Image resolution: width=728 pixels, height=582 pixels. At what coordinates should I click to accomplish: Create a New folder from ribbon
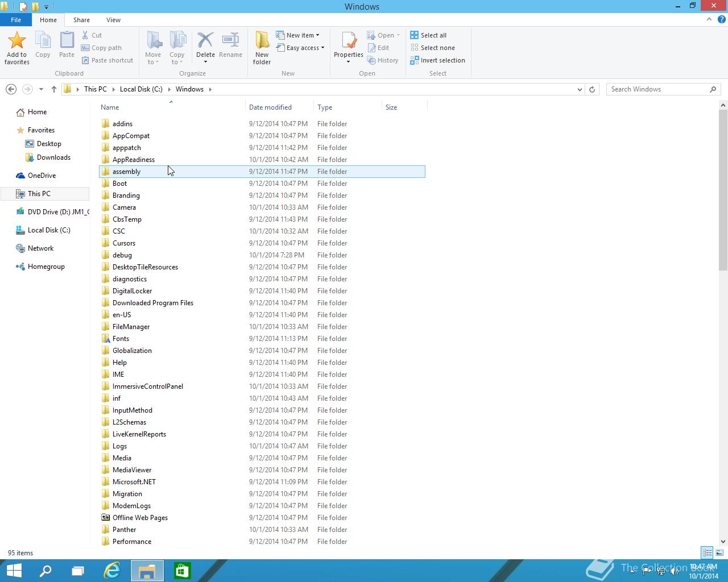coord(262,47)
